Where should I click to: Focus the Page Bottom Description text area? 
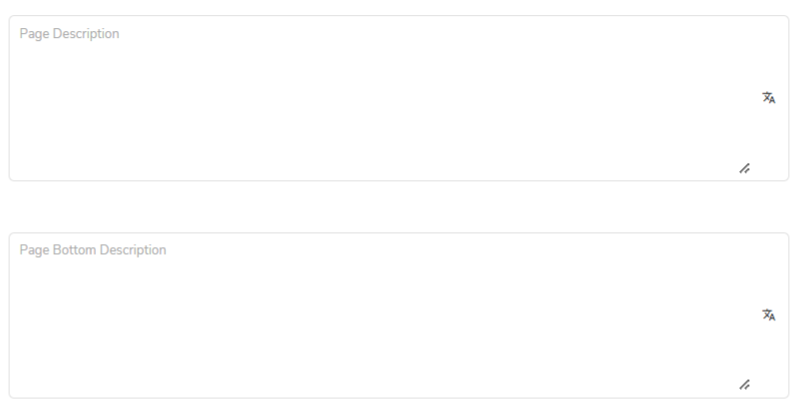click(399, 315)
